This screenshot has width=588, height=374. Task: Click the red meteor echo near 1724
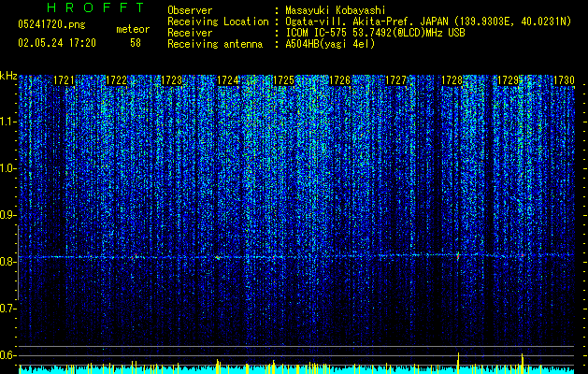218,257
